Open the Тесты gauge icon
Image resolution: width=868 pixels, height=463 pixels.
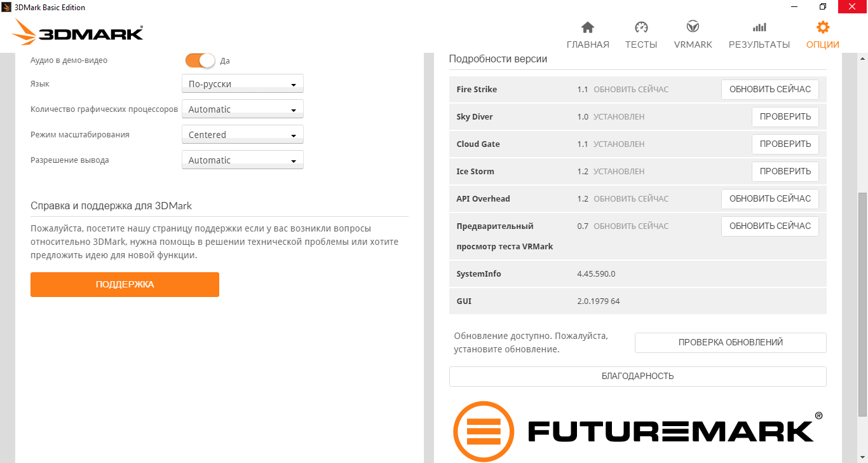coord(641,27)
